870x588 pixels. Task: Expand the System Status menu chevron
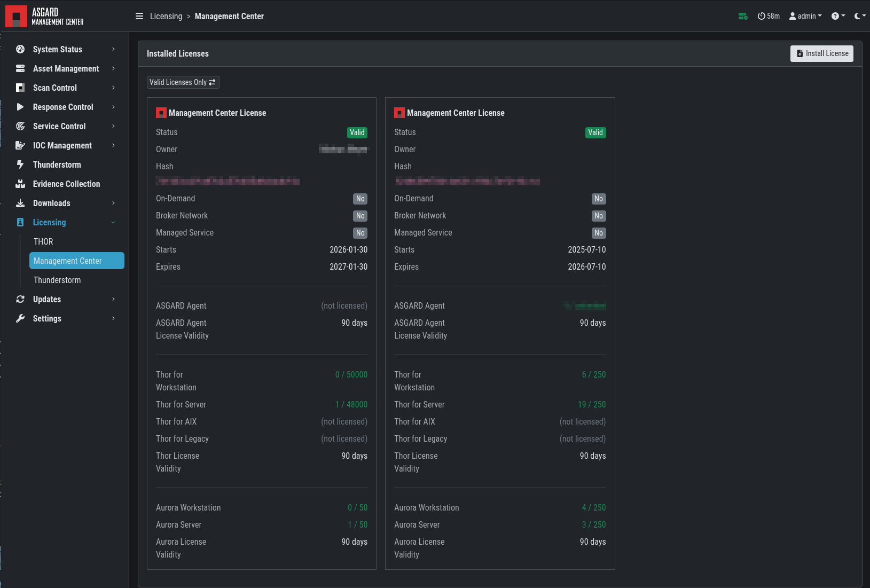tap(113, 49)
